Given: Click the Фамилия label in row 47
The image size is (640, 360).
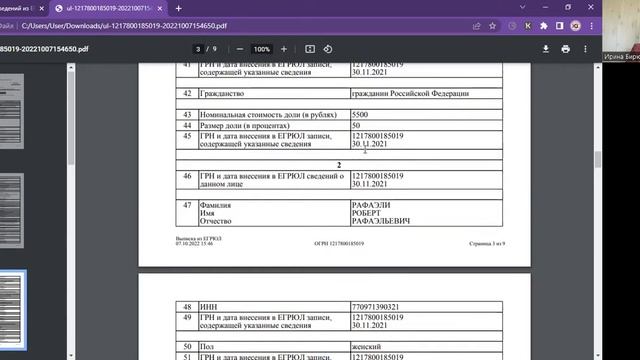Looking at the screenshot, I should pos(215,205).
